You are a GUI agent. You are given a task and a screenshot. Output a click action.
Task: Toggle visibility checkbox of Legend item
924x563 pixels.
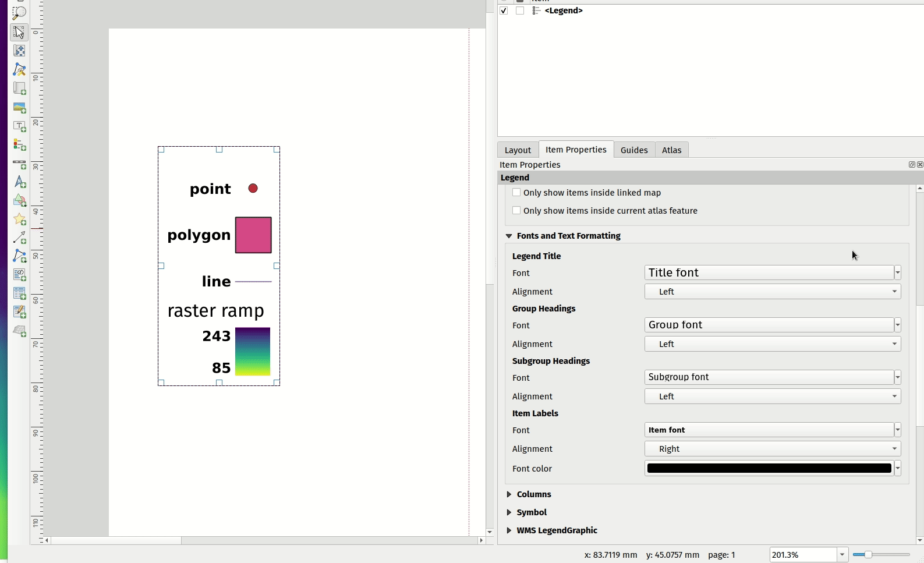(504, 10)
